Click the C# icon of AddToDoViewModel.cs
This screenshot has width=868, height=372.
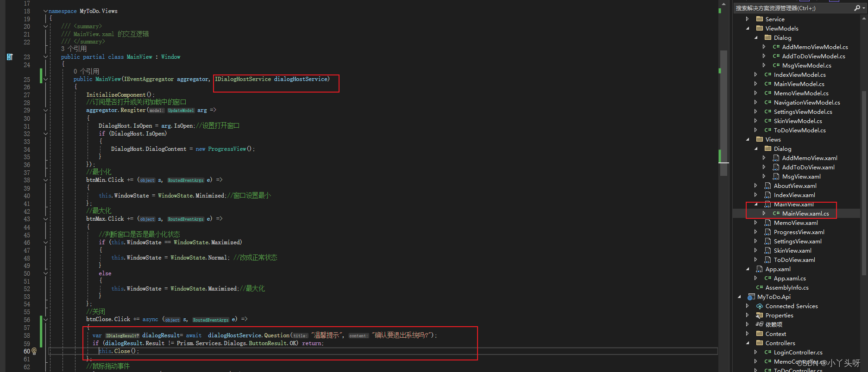pos(776,56)
